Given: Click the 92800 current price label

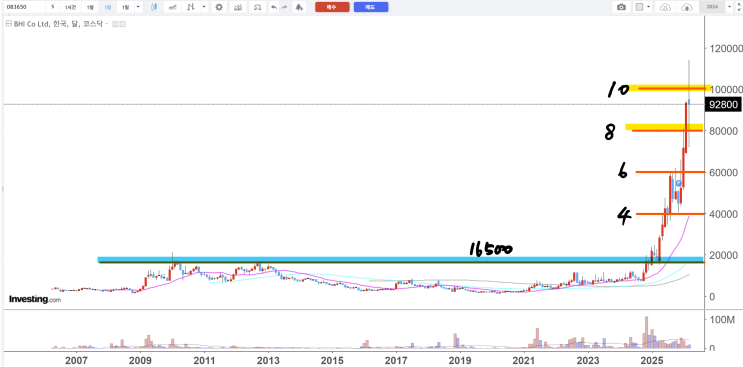Looking at the screenshot, I should pyautogui.click(x=722, y=105).
